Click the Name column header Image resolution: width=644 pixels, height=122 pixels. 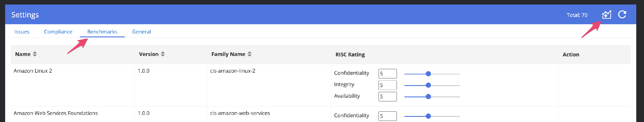(x=23, y=54)
